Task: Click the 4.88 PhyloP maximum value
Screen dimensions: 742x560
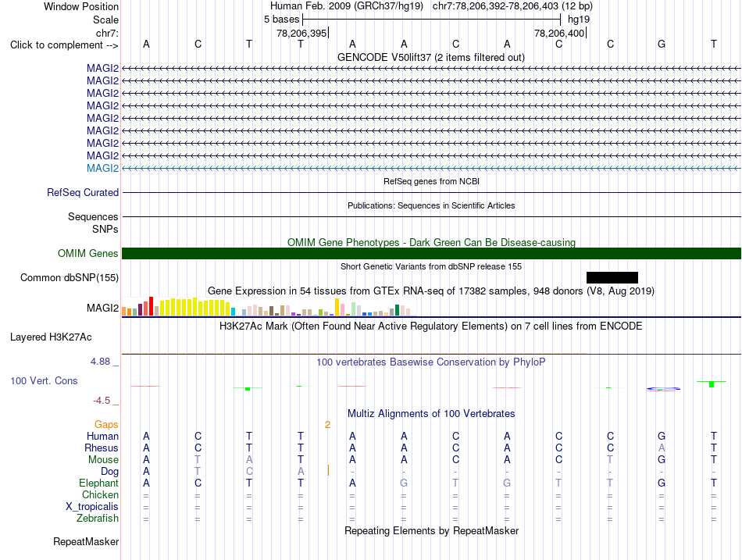Action: click(100, 362)
